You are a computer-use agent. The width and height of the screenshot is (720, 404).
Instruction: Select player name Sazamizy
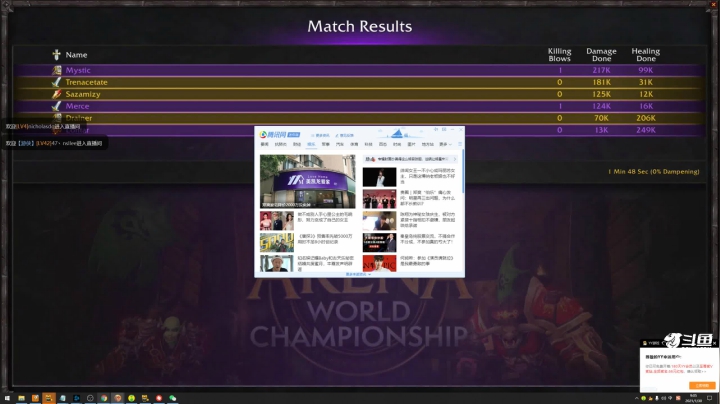[83, 94]
